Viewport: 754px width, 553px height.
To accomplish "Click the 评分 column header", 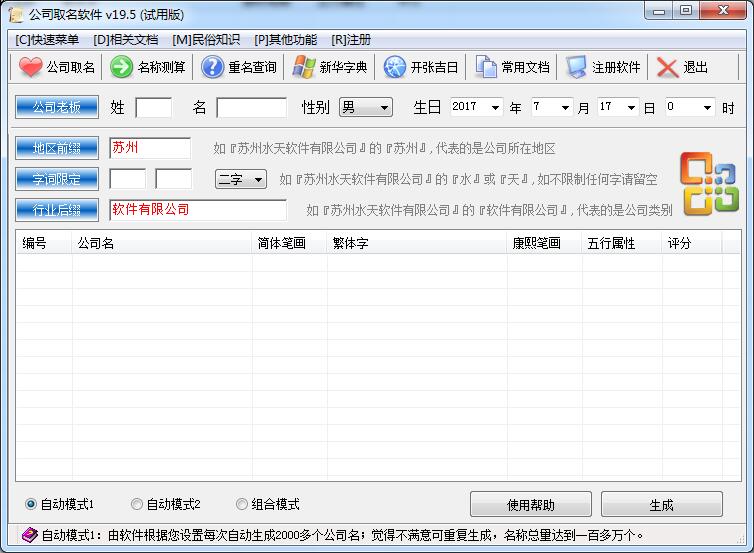I will (x=691, y=243).
